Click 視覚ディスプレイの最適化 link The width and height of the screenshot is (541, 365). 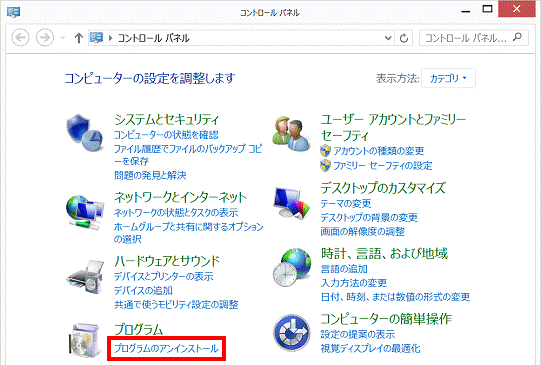(x=371, y=348)
